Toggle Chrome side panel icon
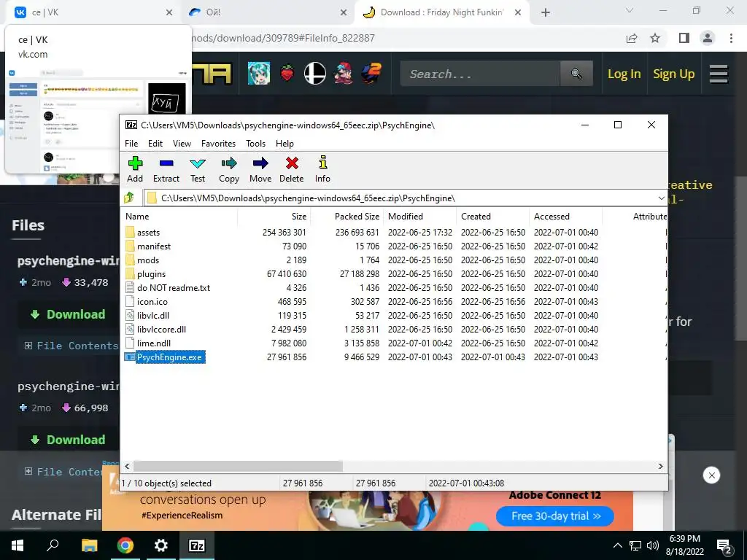 pos(684,38)
